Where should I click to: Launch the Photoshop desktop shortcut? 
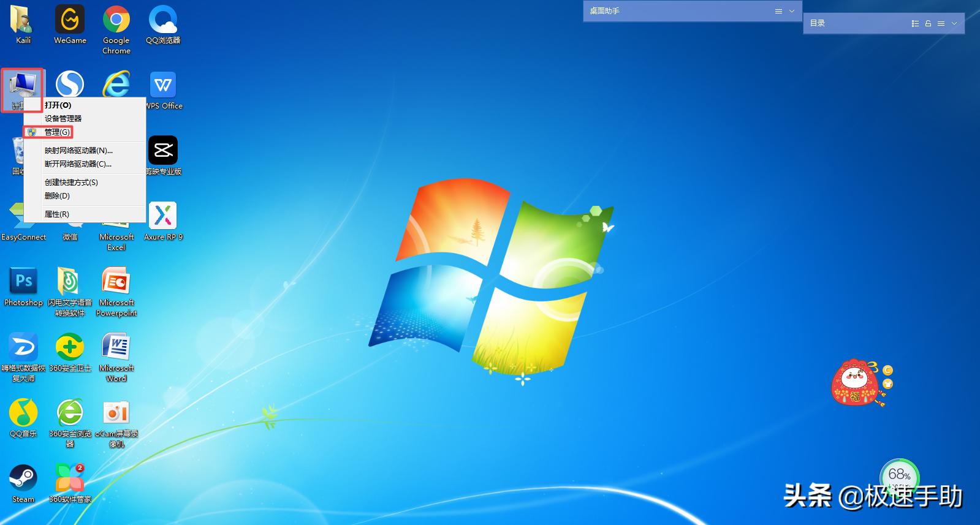[23, 287]
